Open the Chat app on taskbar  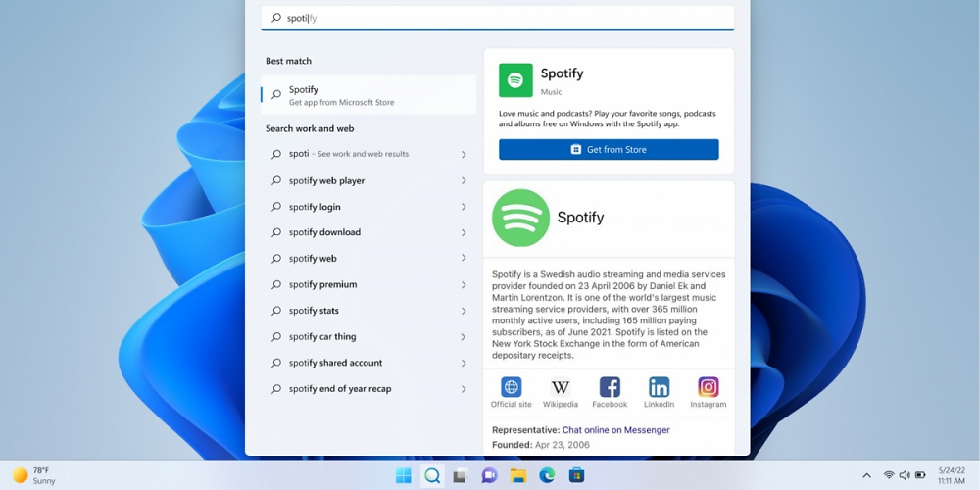pos(489,475)
